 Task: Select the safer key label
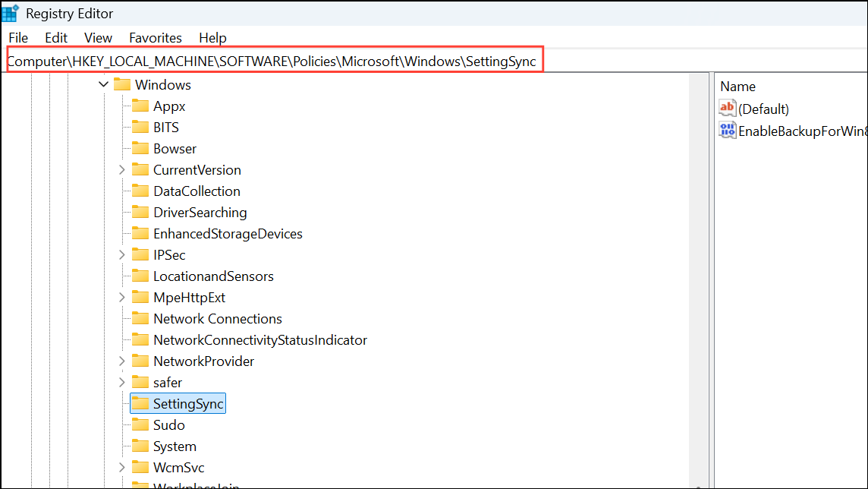pos(168,382)
